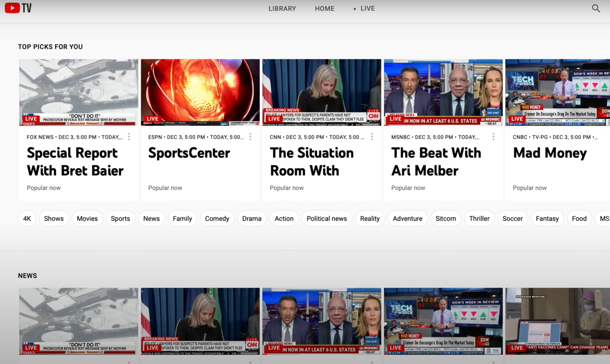Choose the Comedy filter chip
This screenshot has height=364, width=610.
coord(217,218)
